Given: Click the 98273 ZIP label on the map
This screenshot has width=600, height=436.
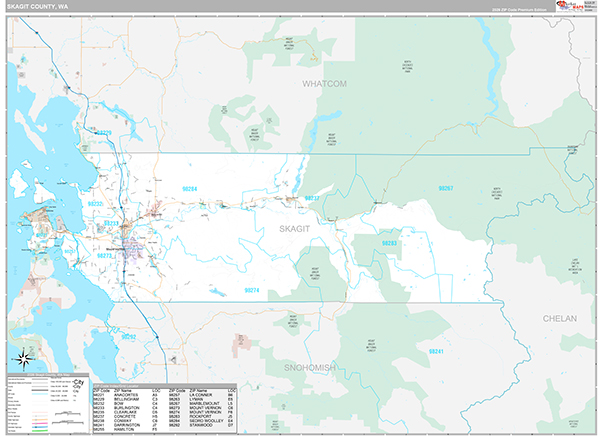Looking at the screenshot, I should [x=104, y=256].
